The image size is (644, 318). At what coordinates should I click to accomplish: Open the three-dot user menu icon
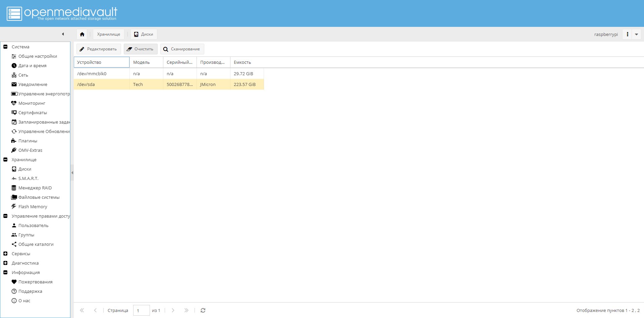[x=627, y=34]
